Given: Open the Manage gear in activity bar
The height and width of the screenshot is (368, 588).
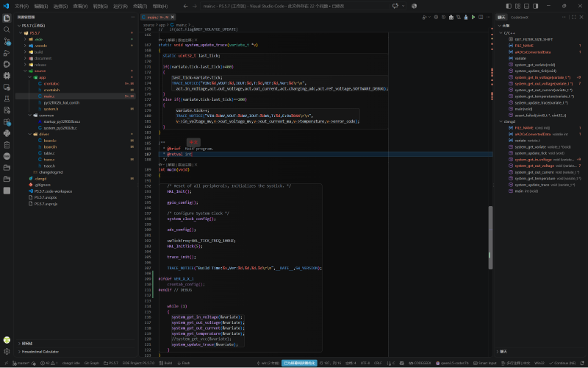Looking at the screenshot, I should point(7,352).
